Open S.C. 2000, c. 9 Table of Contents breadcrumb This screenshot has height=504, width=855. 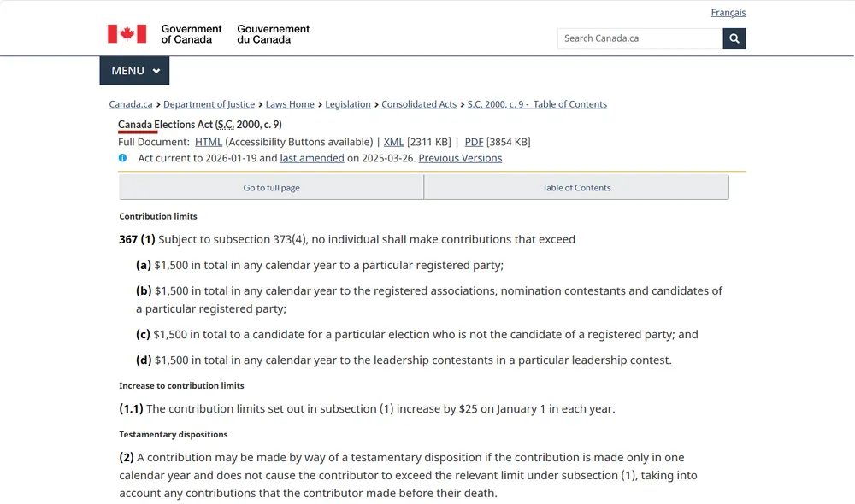[x=537, y=104]
